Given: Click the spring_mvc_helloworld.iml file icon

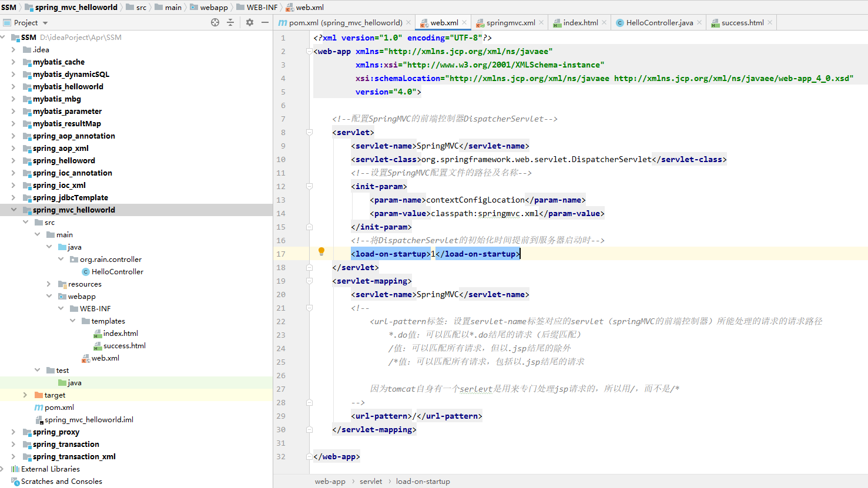Looking at the screenshot, I should click(x=39, y=420).
